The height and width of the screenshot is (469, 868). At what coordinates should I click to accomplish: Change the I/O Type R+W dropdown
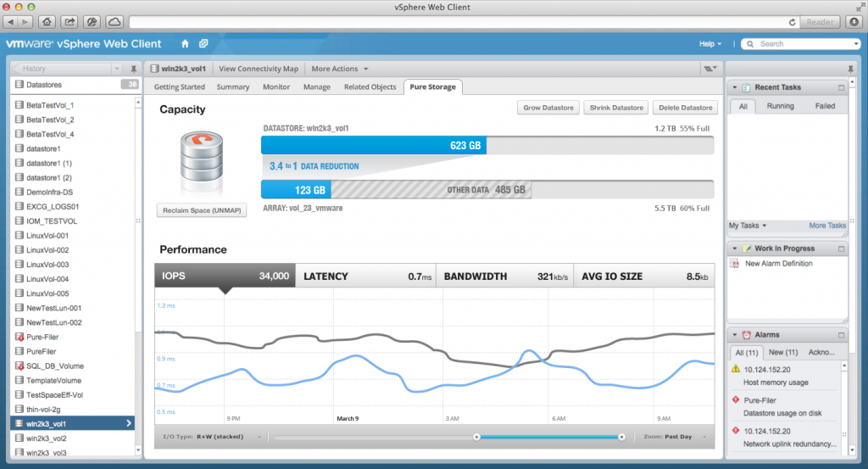click(212, 436)
